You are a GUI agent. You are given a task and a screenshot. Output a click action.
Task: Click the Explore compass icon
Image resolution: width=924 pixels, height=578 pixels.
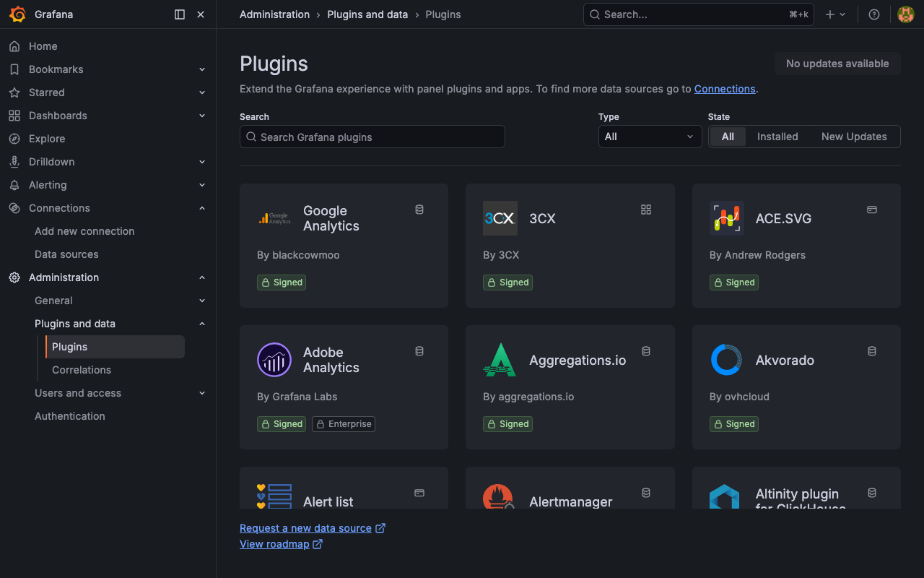pos(14,139)
